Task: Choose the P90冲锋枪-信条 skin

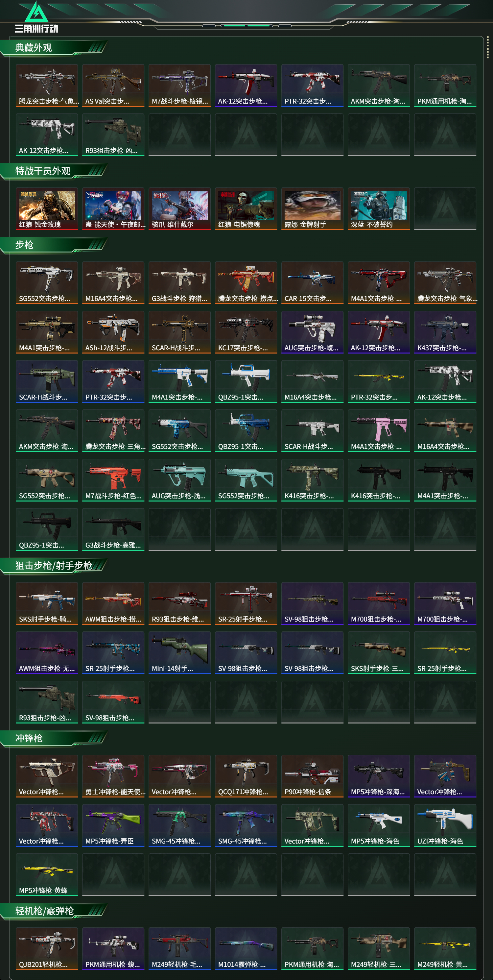Action: (313, 776)
